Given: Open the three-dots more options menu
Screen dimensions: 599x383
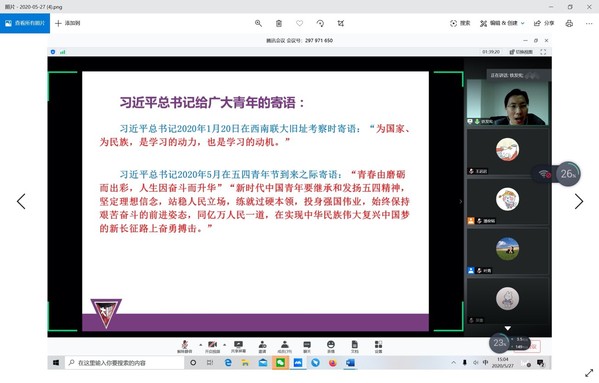Looking at the screenshot, I should click(589, 23).
